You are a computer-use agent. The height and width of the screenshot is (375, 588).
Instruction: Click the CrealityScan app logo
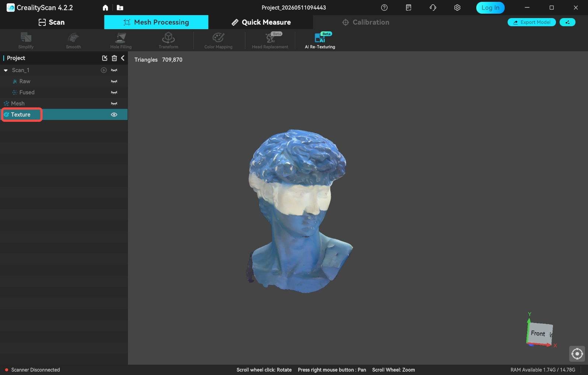tap(11, 7)
